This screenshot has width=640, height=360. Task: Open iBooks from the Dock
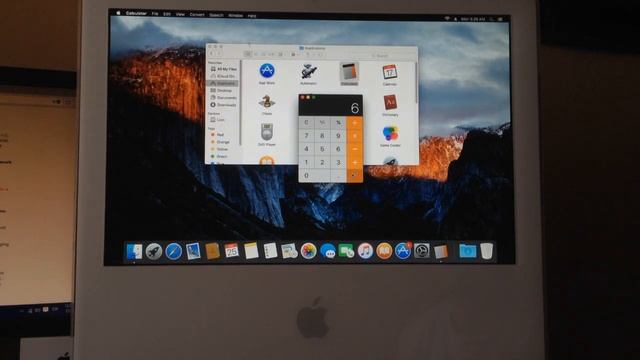[384, 251]
